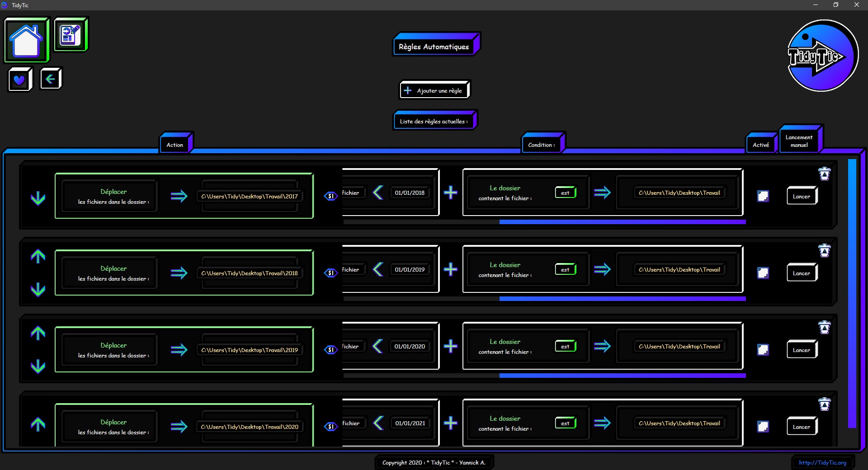Click the TidyTic logo
This screenshot has width=868, height=470.
click(822, 56)
